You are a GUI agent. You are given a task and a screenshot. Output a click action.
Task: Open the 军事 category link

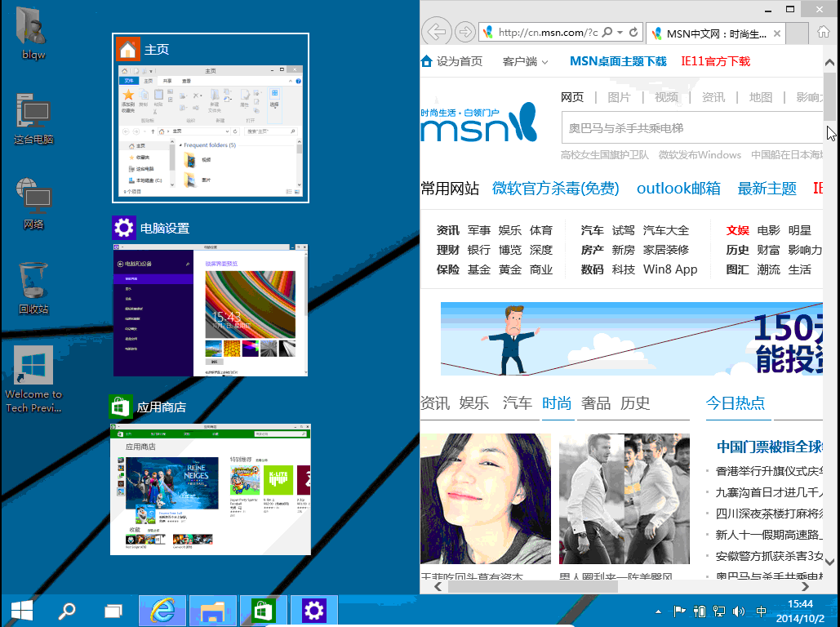click(x=478, y=230)
